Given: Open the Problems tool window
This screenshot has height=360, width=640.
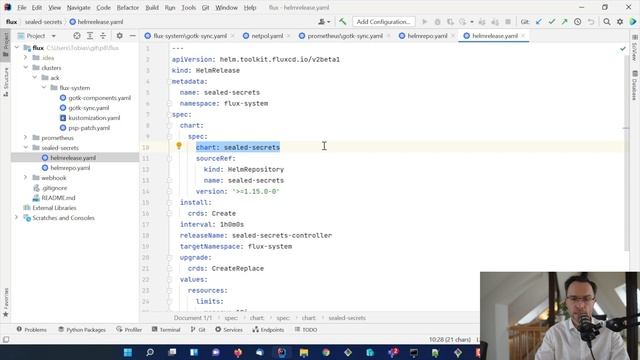Looking at the screenshot, I should [x=31, y=329].
